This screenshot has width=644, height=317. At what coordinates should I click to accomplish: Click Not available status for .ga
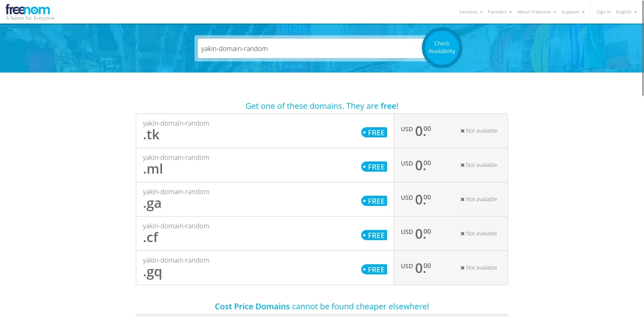(479, 199)
